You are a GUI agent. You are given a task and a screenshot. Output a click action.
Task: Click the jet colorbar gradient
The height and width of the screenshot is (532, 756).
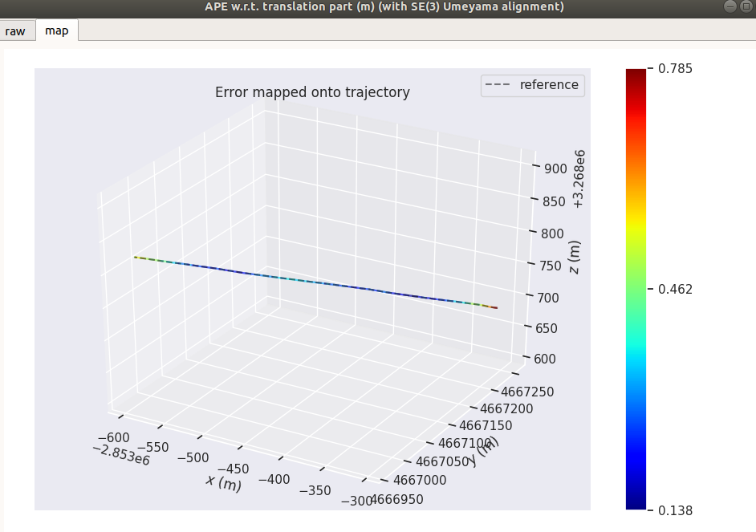(x=636, y=289)
